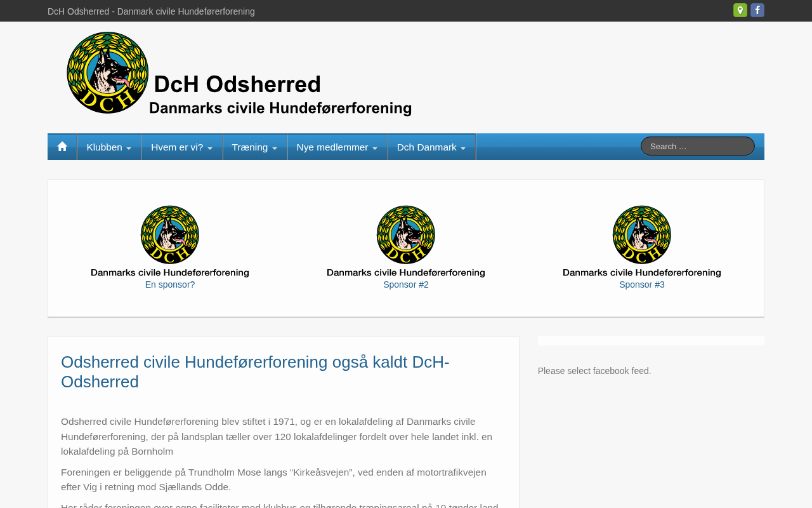Open the Dch Danmark dropdown menu

(x=431, y=147)
